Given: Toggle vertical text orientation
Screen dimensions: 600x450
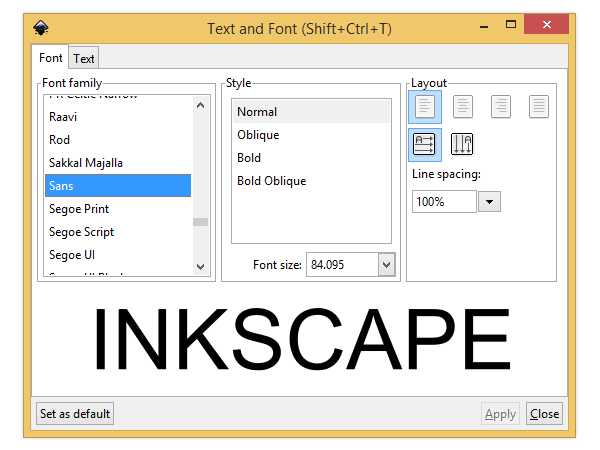Looking at the screenshot, I should [x=462, y=144].
